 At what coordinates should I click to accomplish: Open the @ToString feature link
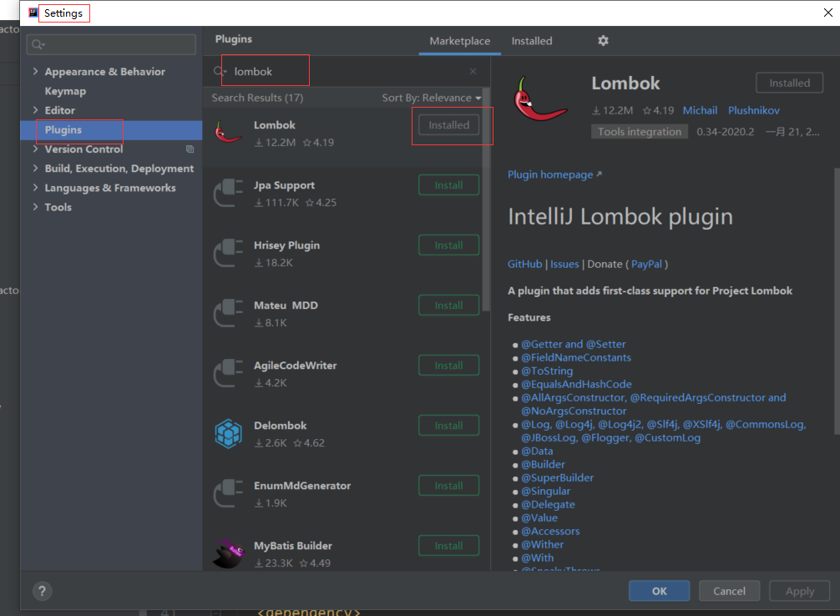click(547, 371)
